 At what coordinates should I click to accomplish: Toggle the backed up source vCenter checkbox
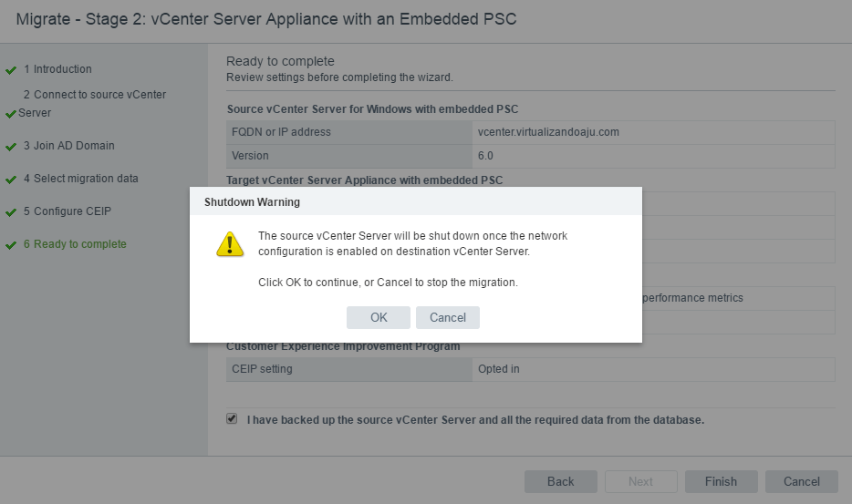click(232, 419)
